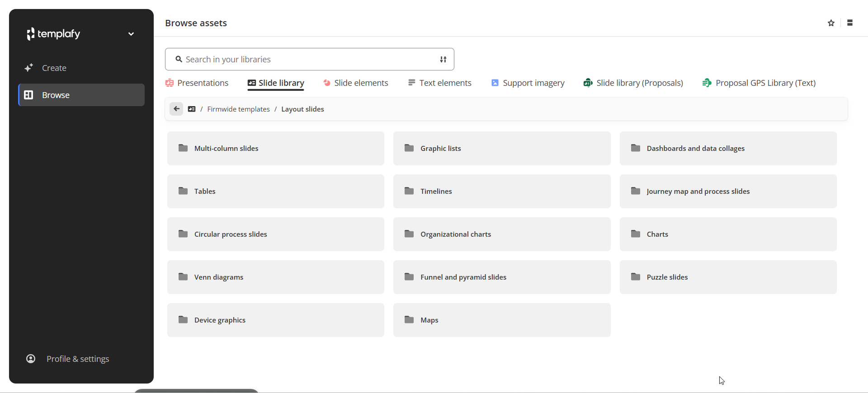The image size is (868, 393).
Task: Click the back arrow in breadcrumb
Action: (176, 109)
